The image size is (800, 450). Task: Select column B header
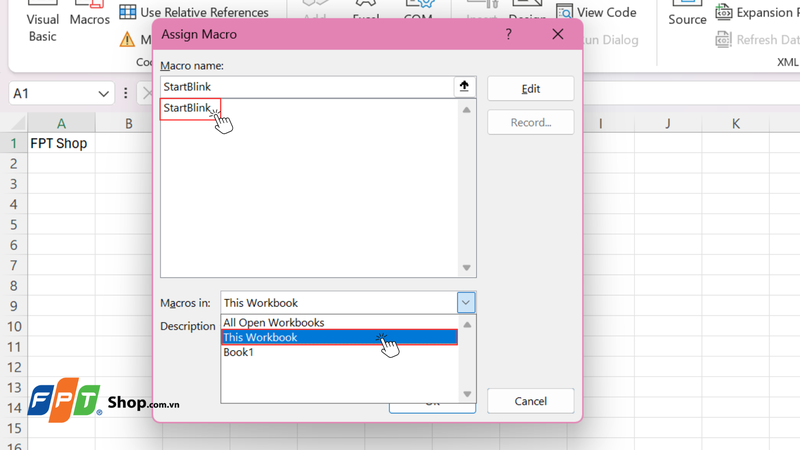click(129, 123)
